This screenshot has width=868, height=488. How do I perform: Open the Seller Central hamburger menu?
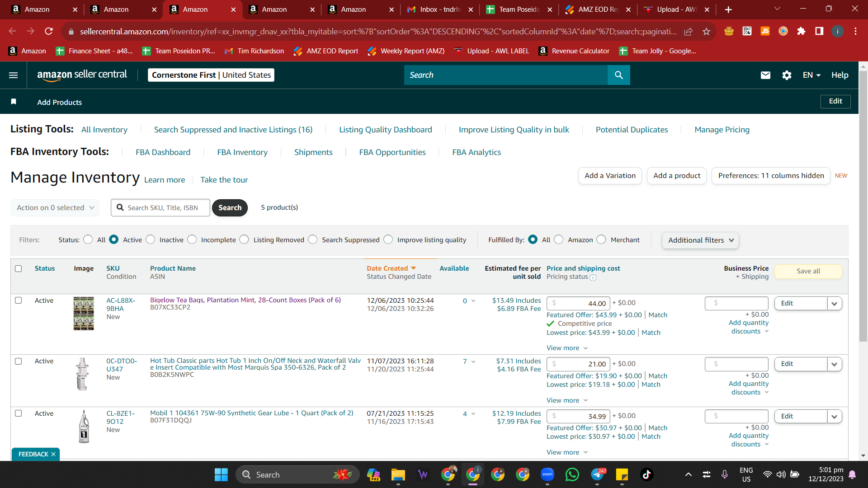(14, 75)
